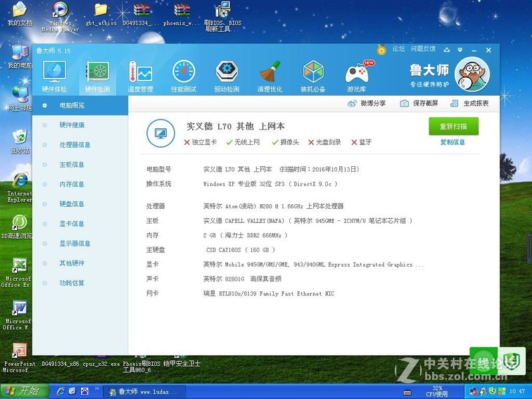Open 论坛 forum link in title bar
Viewport: 532px width, 399px height.
point(399,49)
